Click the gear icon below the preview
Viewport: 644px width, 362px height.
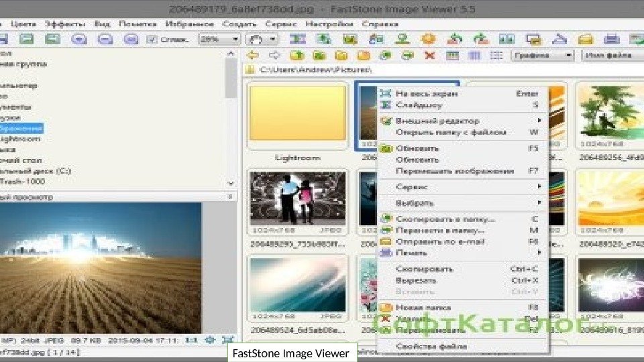210,341
